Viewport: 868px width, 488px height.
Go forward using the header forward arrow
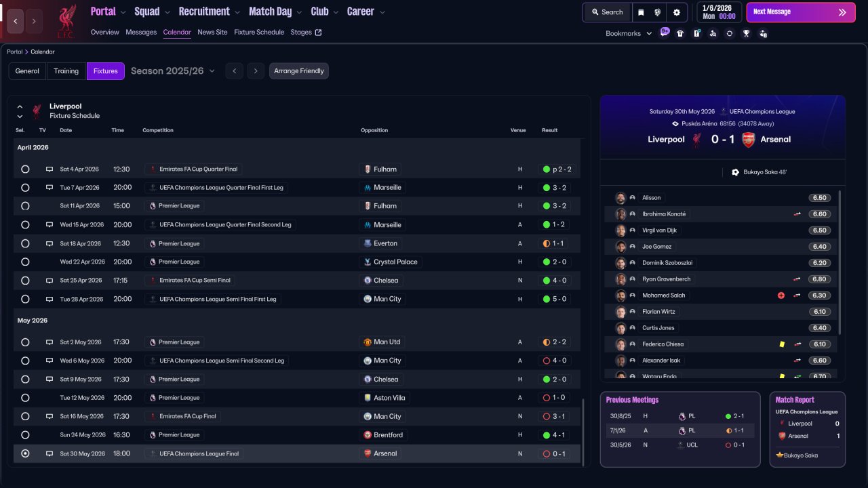(34, 21)
